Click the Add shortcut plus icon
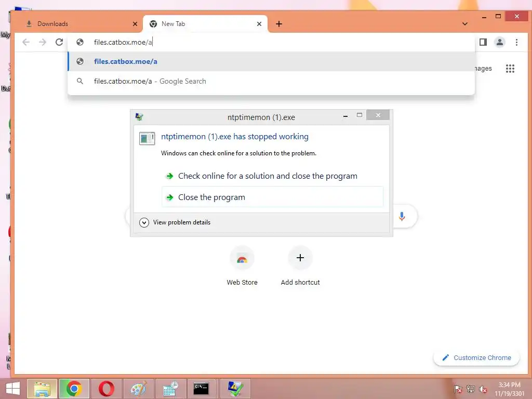Image resolution: width=532 pixels, height=399 pixels. point(300,258)
